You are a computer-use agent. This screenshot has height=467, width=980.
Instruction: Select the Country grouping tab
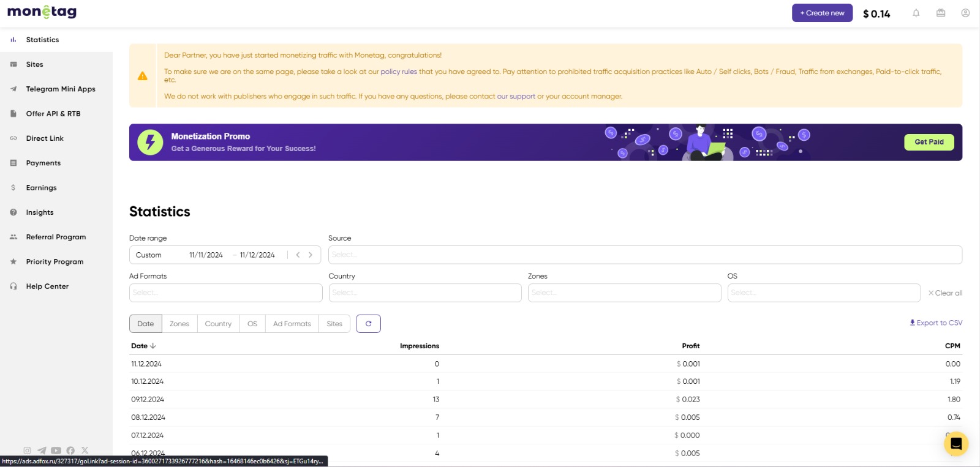click(218, 324)
